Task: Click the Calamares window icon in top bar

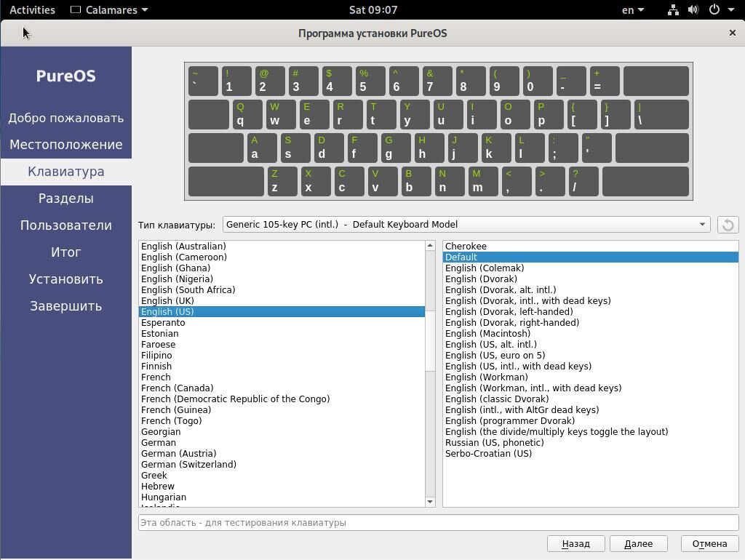Action: pos(75,10)
